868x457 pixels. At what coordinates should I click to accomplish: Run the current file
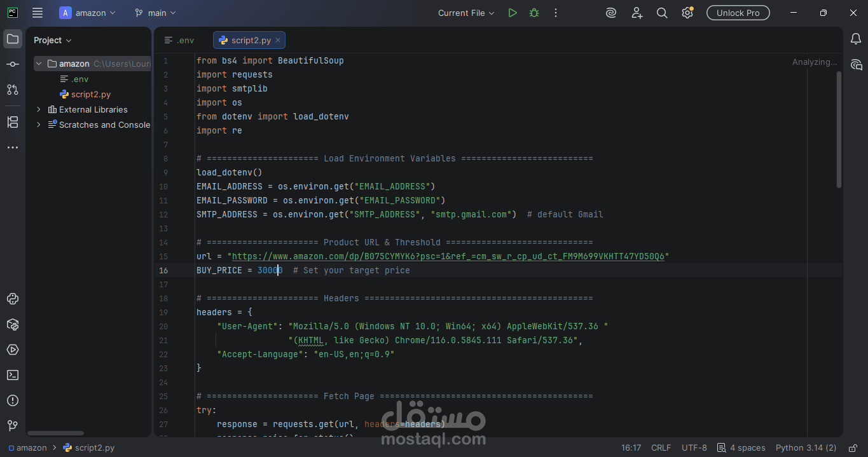(x=513, y=13)
